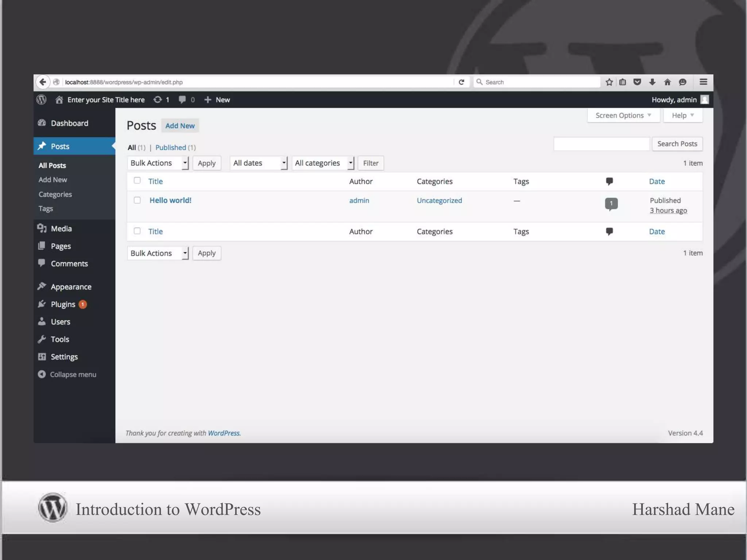Viewport: 747px width, 560px height.
Task: Open comments bubble in admin bar
Action: (x=186, y=100)
